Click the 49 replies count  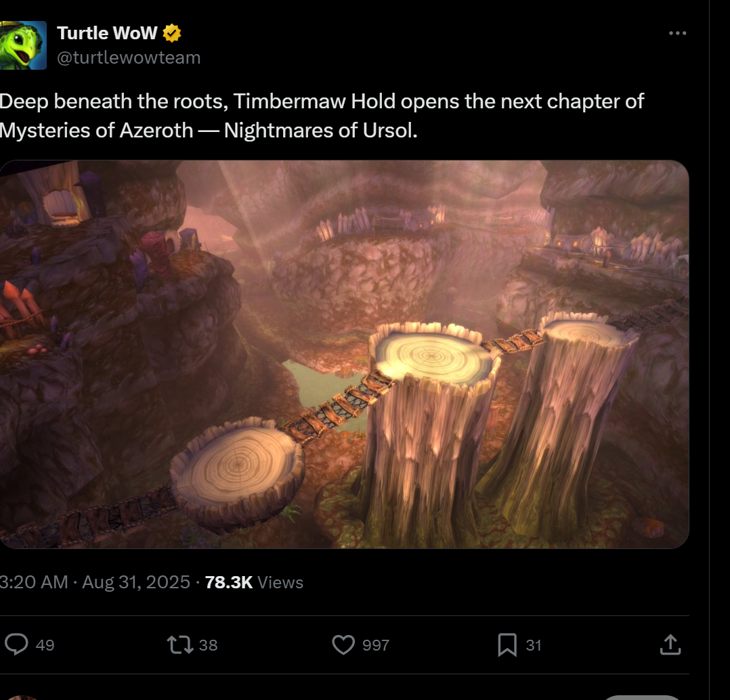coord(45,645)
